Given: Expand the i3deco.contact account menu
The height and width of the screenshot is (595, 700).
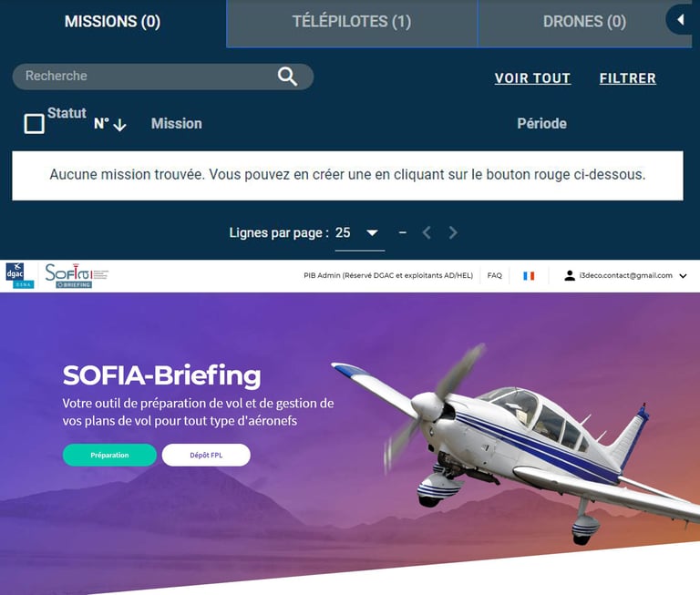Looking at the screenshot, I should [683, 276].
